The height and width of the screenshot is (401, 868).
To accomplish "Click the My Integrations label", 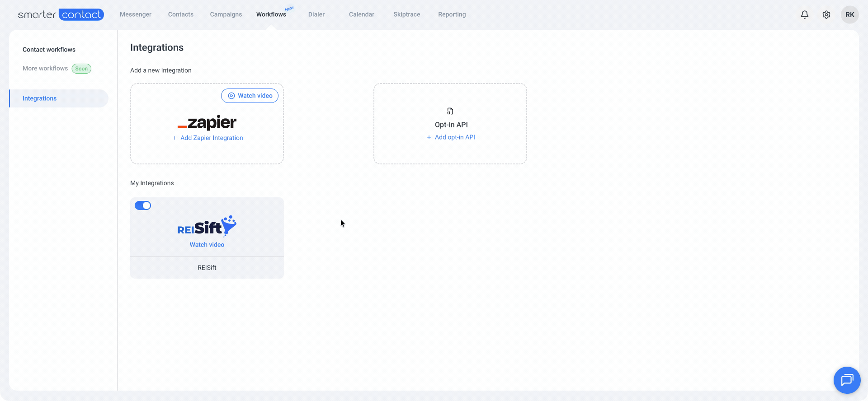I will [152, 183].
